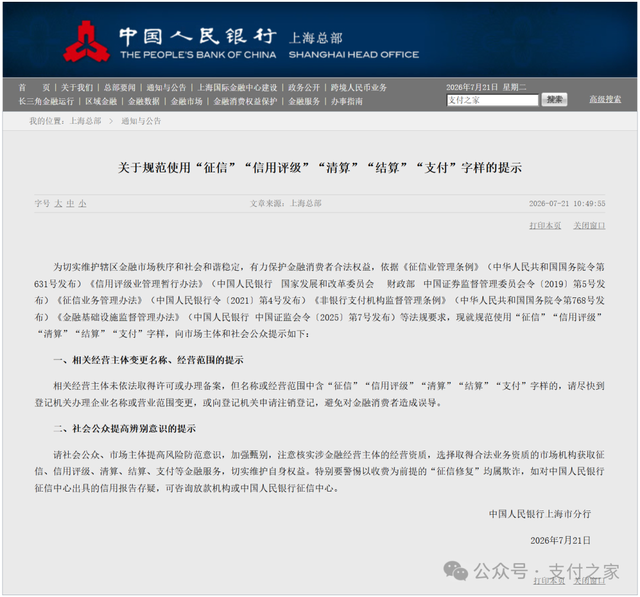
Task: Click 通知与公告 in the breadcrumb trail
Action: 141,121
